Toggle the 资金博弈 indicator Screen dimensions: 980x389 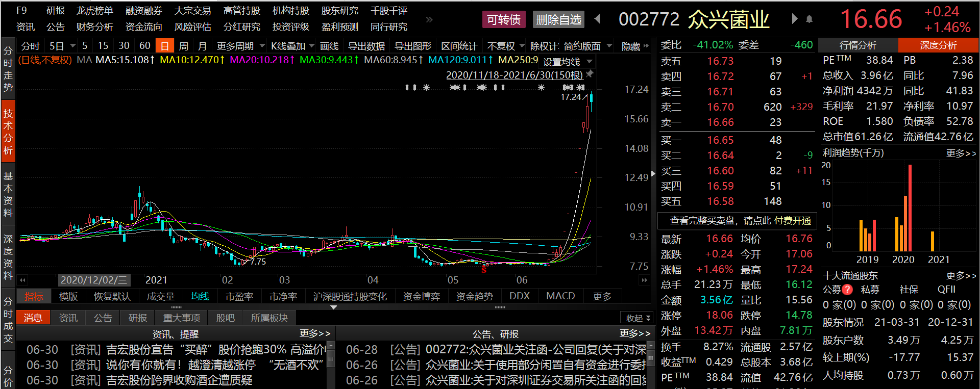[x=421, y=296]
